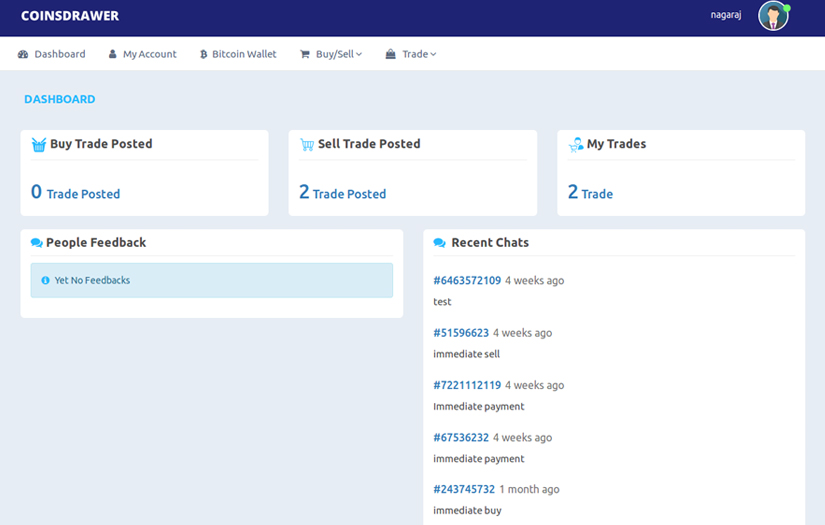The image size is (825, 525).
Task: Click the COINSDRAWER logo
Action: (x=70, y=16)
